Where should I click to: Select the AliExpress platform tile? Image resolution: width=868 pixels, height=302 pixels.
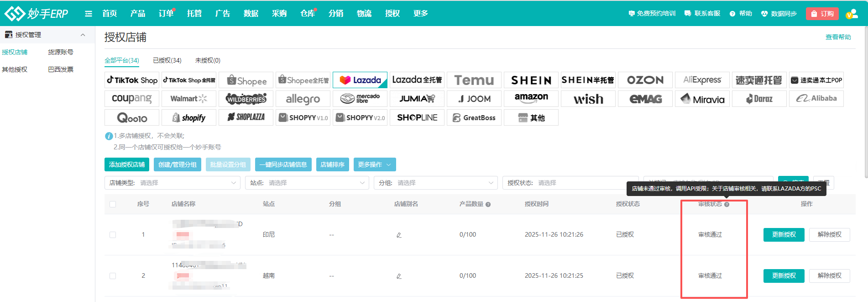[x=702, y=80]
